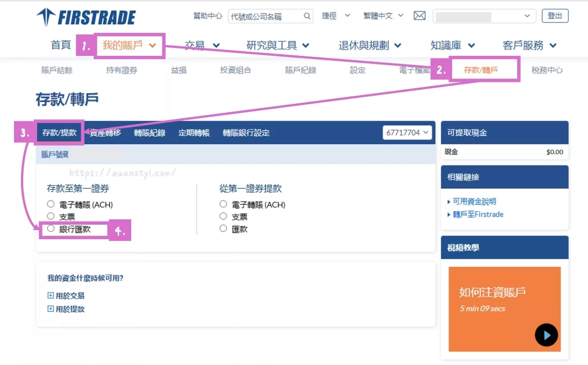Open the account number 67717704 dropdown
The width and height of the screenshot is (588, 365).
click(407, 132)
